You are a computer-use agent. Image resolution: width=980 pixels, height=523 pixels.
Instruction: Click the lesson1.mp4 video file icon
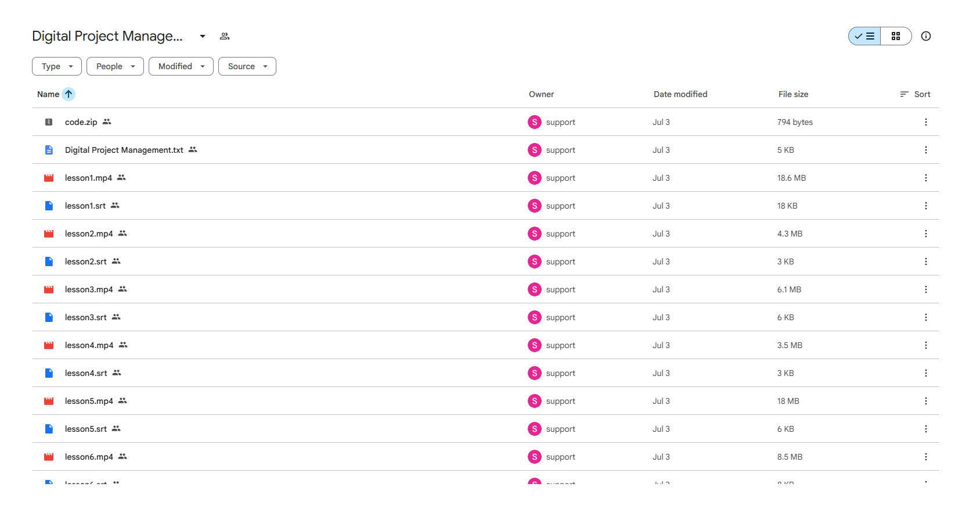click(49, 178)
